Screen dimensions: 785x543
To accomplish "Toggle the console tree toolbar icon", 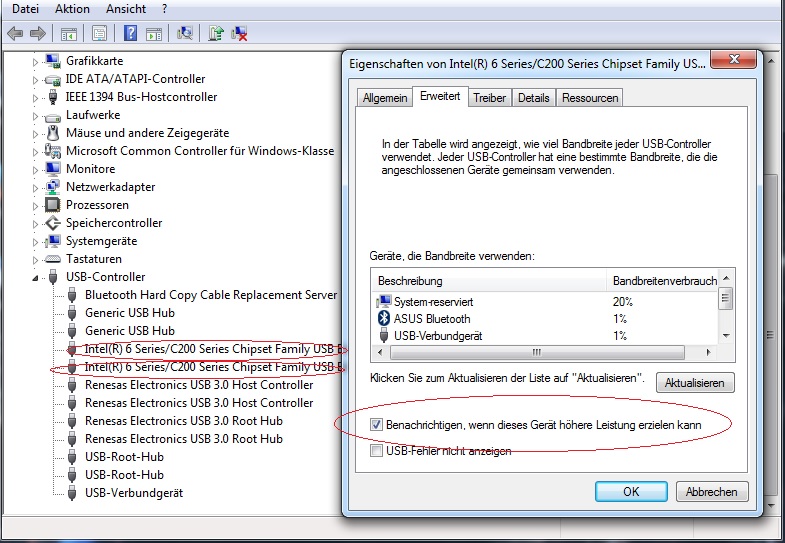I will tap(69, 34).
